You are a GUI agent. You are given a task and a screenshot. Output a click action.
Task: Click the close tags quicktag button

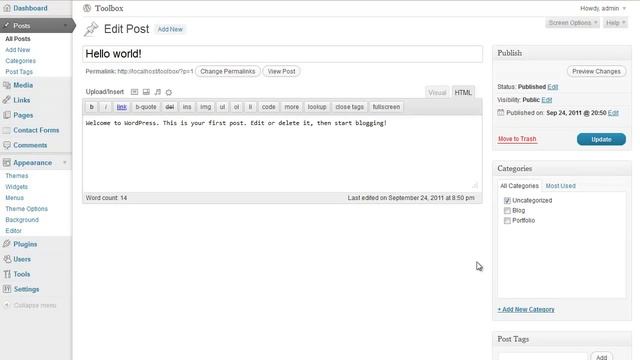[349, 107]
